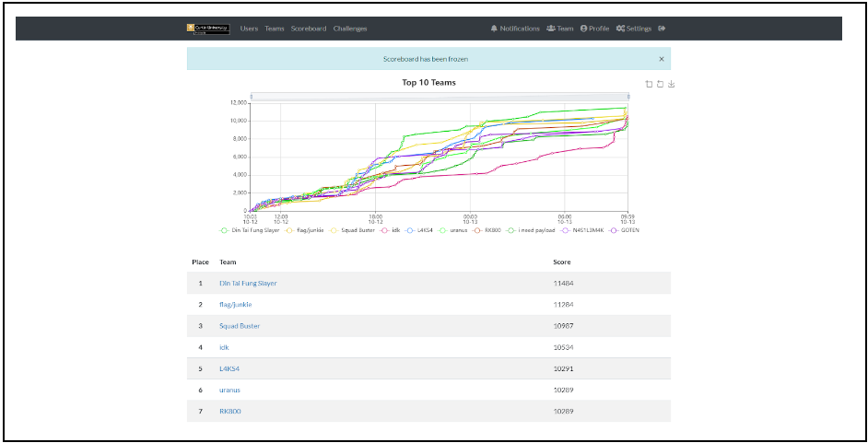Viewport: 868px width, 443px height.
Task: Click the logout icon in the navbar
Action: pos(662,29)
